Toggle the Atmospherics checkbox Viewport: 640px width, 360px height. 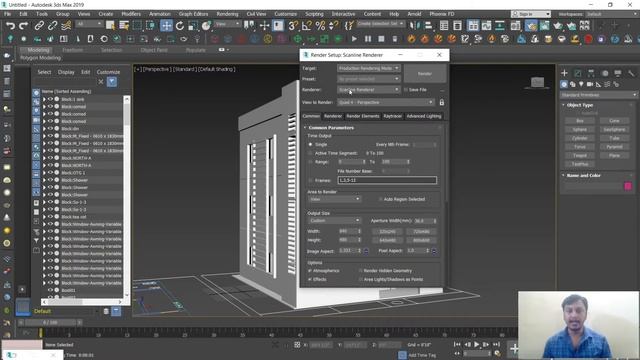coord(310,271)
